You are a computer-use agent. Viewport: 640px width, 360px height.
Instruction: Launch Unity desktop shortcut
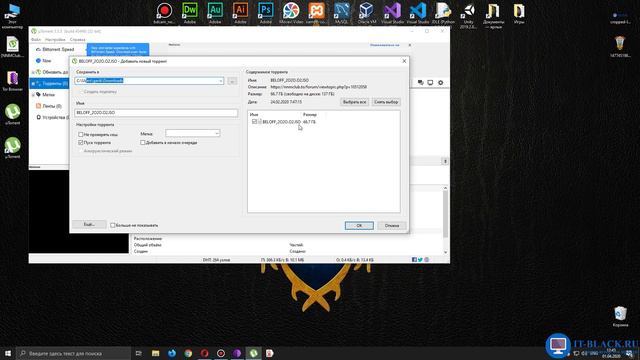pyautogui.click(x=468, y=15)
